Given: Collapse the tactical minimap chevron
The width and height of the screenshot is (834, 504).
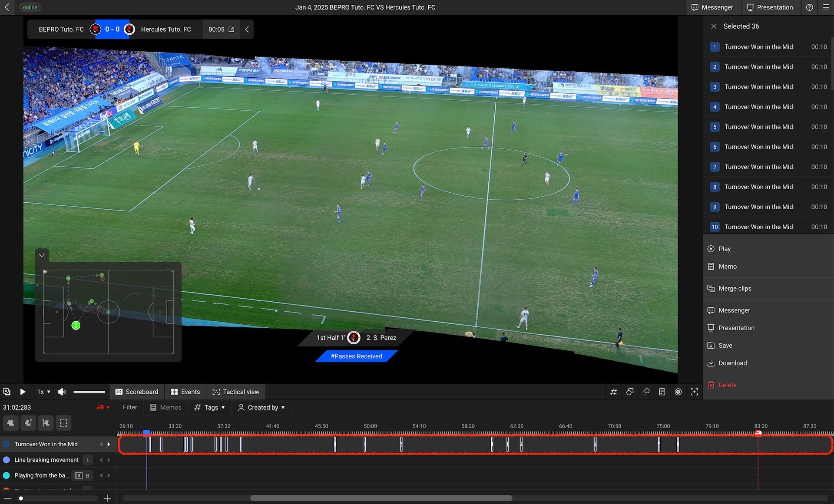Looking at the screenshot, I should tap(42, 255).
